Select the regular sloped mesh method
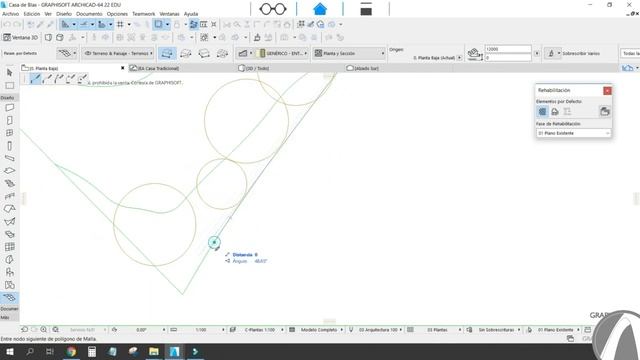This screenshot has height=360, width=640. (x=222, y=53)
